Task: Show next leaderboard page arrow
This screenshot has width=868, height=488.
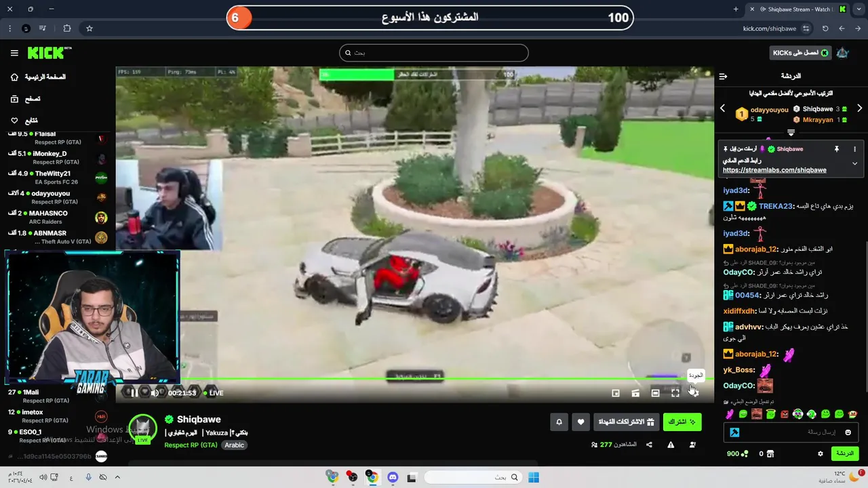Action: coord(859,108)
